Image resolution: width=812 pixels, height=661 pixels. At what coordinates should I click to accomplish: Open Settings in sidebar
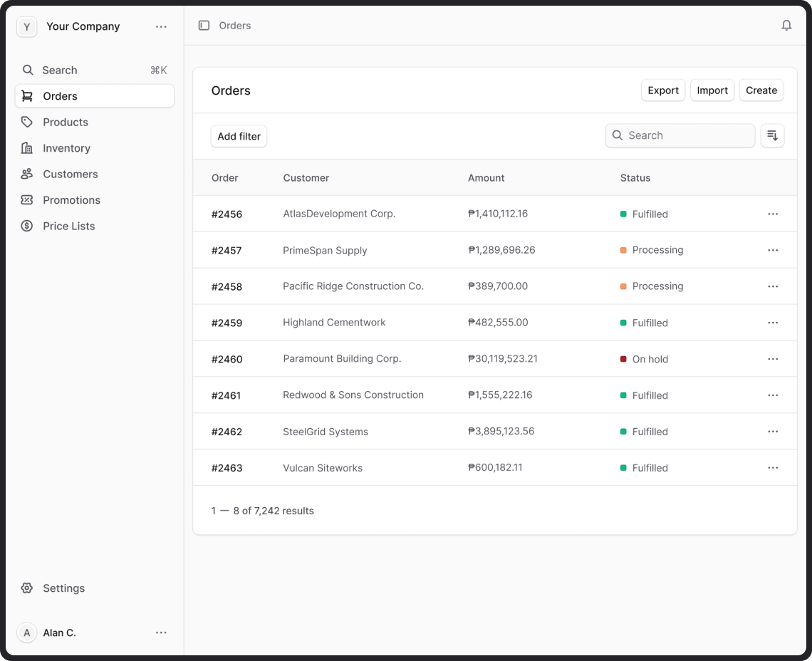(95, 588)
